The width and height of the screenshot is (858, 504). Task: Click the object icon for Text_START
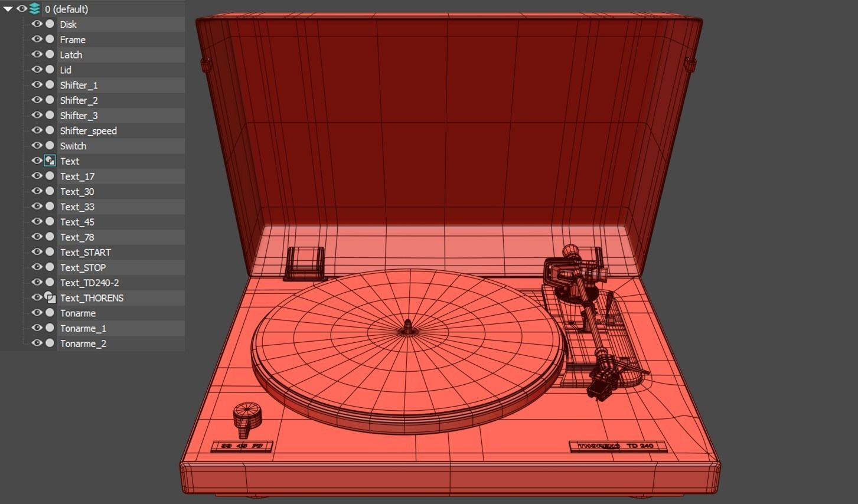click(x=50, y=252)
